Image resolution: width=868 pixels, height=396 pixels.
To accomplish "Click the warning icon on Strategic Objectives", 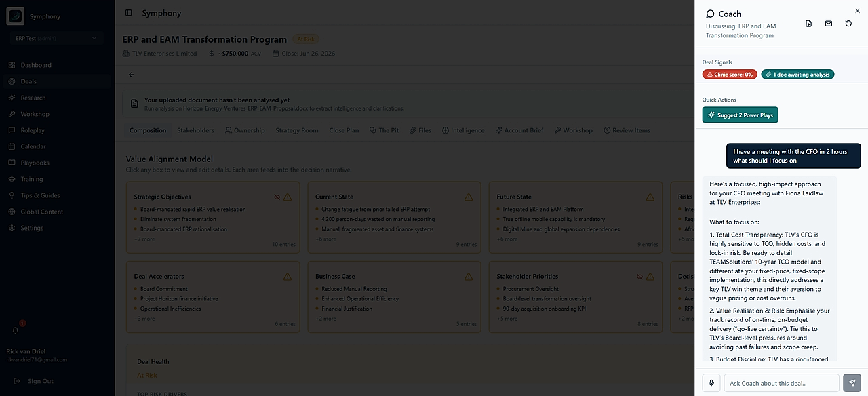I will (288, 197).
